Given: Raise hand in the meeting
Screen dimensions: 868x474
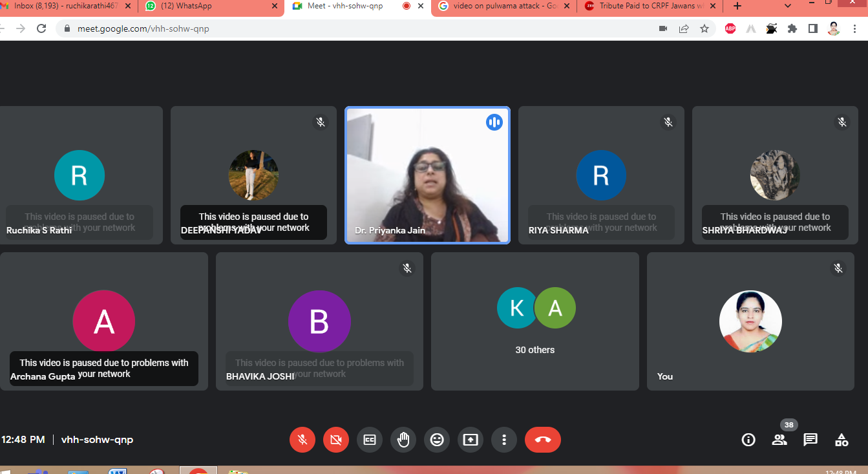Looking at the screenshot, I should pos(403,440).
